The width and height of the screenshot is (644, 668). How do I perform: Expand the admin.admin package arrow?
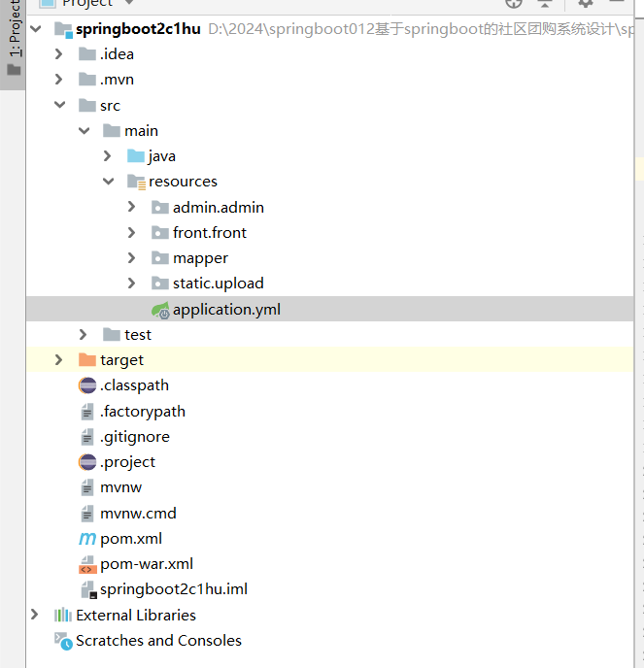(132, 207)
